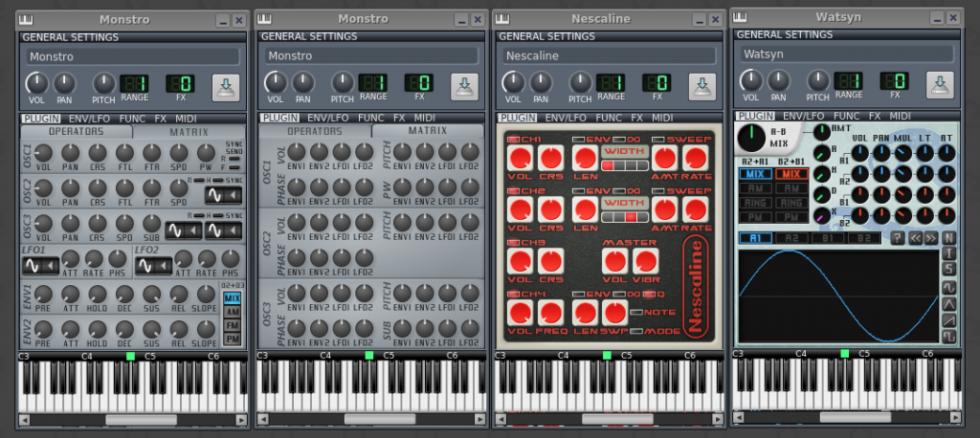Select FM modulation in Monstro O2+O3
The width and height of the screenshot is (980, 438).
pos(233,325)
